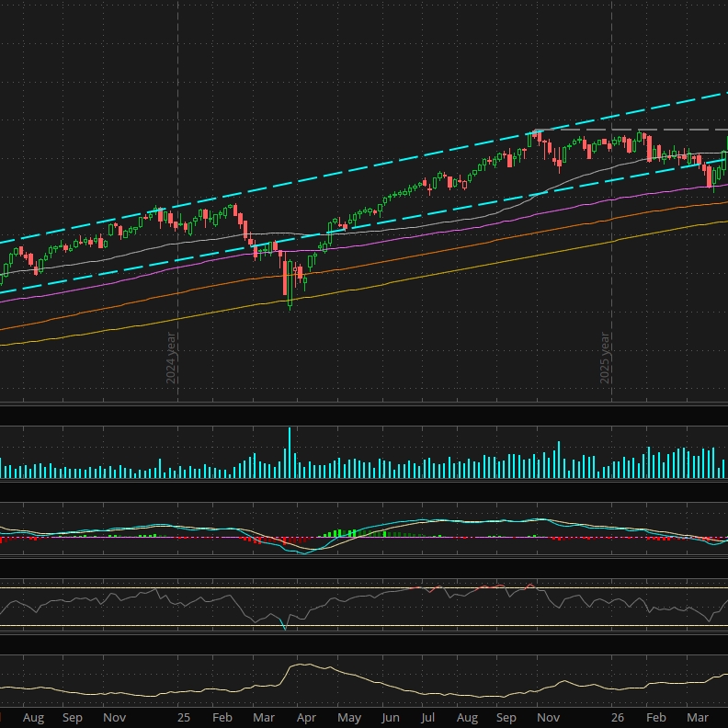Viewport: 728px width, 728px height.
Task: Click the Apr label on the time axis
Action: point(306,718)
